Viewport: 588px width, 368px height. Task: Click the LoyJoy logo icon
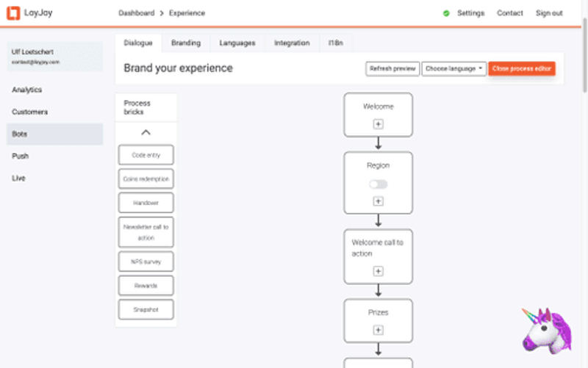[x=13, y=13]
